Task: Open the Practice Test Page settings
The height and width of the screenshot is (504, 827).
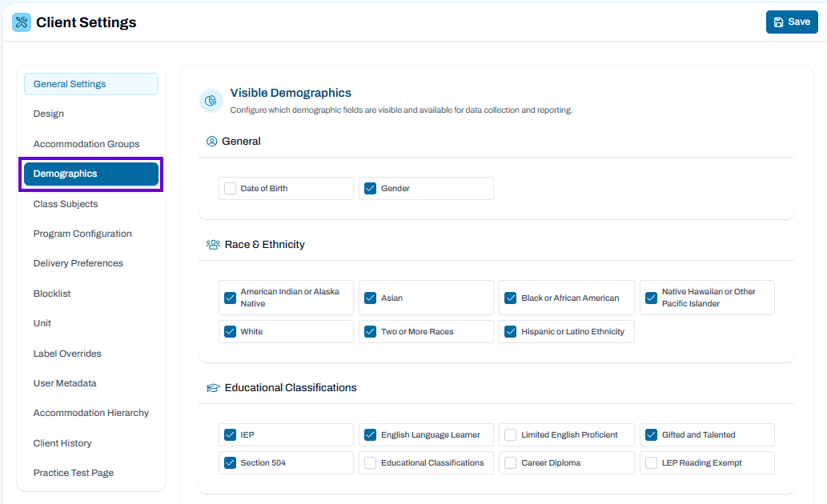Action: [91, 473]
